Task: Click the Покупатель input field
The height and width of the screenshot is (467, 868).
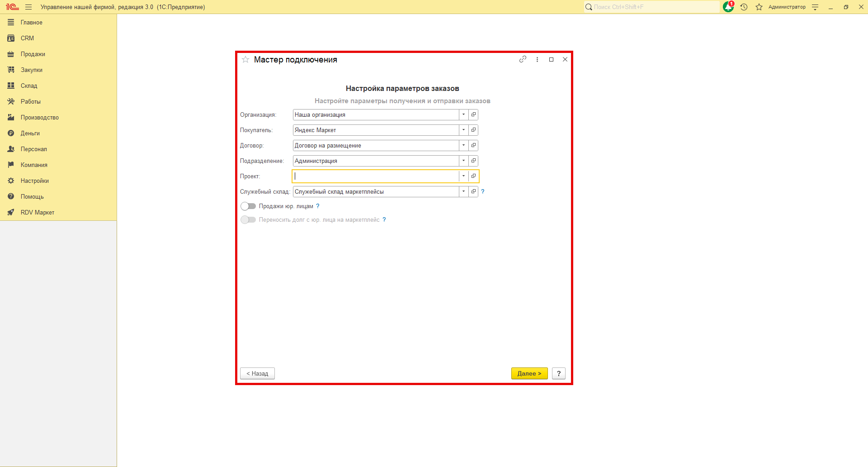Action: click(x=376, y=130)
